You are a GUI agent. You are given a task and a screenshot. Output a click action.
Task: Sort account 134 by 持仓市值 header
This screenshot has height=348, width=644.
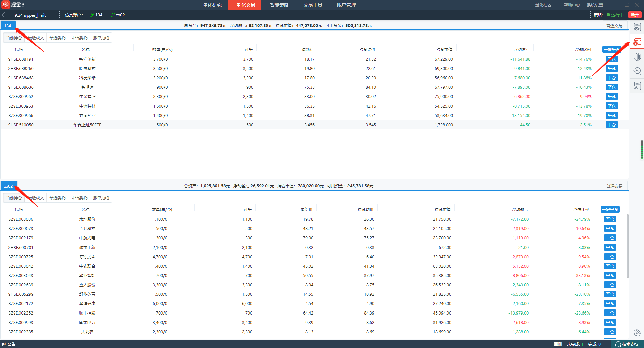tap(444, 50)
